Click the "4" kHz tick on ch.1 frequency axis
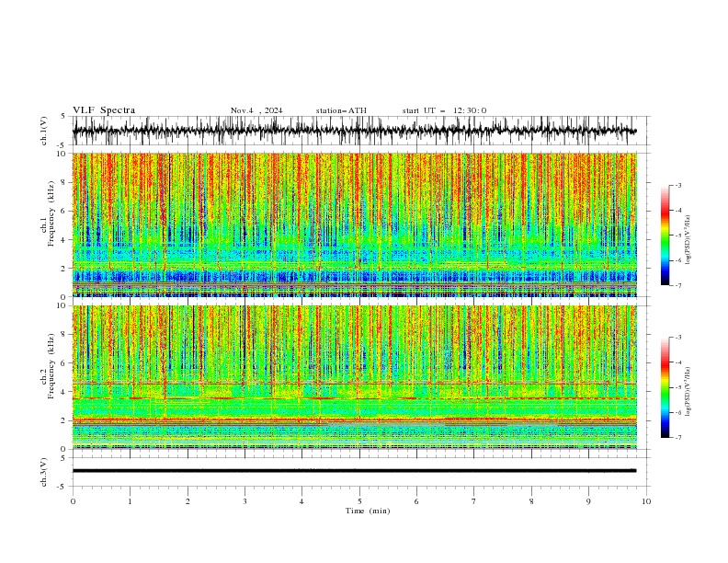The image size is (728, 563). pos(64,240)
